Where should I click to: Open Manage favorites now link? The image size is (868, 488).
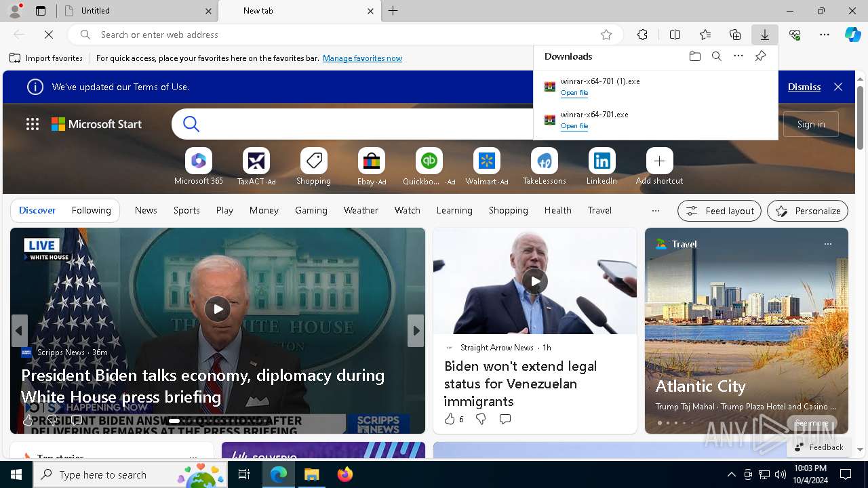[x=362, y=58]
